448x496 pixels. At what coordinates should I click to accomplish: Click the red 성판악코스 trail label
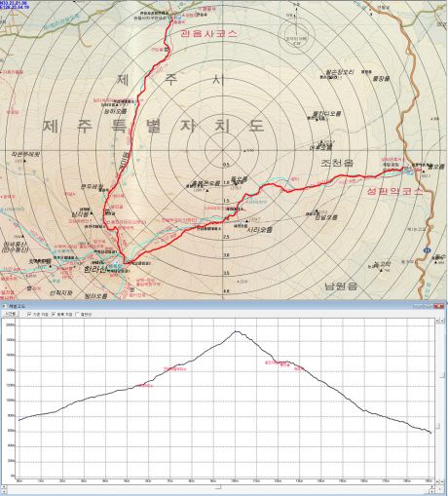(x=395, y=191)
